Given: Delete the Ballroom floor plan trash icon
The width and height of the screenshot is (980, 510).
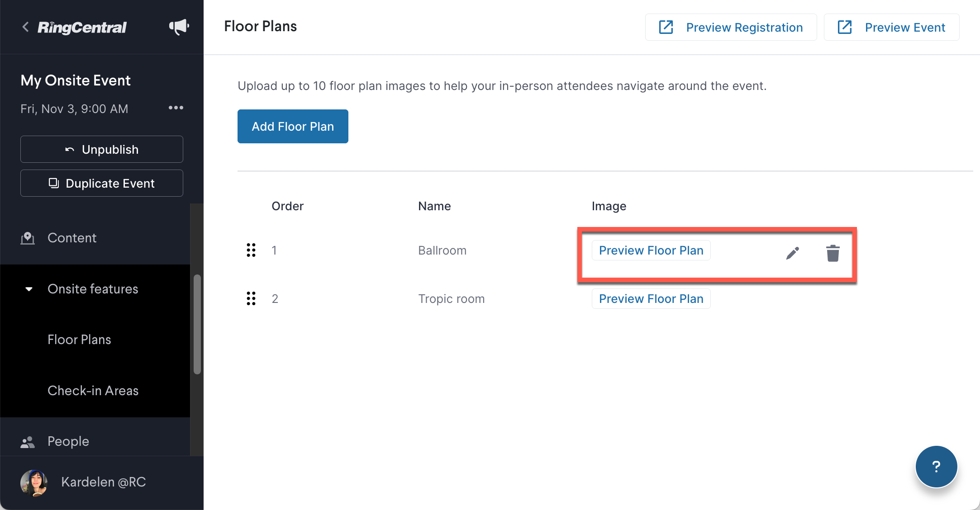Looking at the screenshot, I should coord(833,253).
